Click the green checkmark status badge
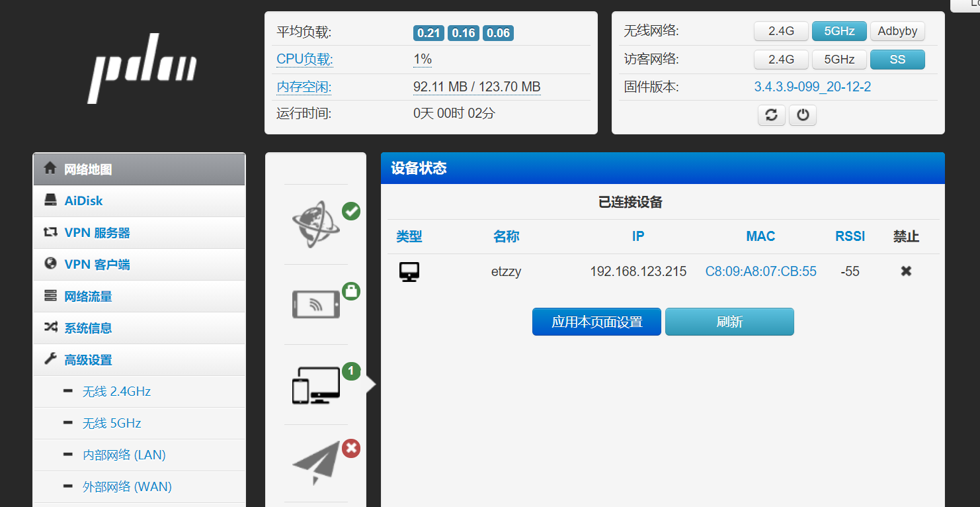The width and height of the screenshot is (980, 507). (x=351, y=211)
